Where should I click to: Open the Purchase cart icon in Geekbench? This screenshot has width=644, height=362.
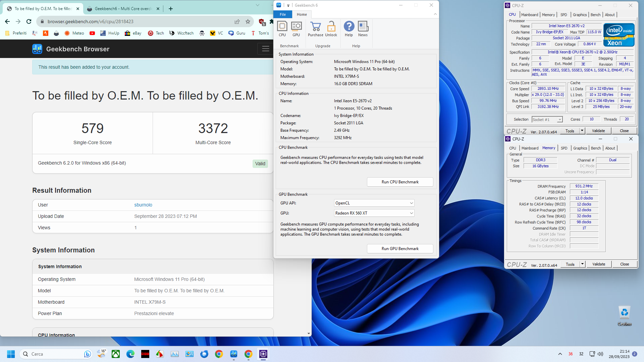(315, 29)
